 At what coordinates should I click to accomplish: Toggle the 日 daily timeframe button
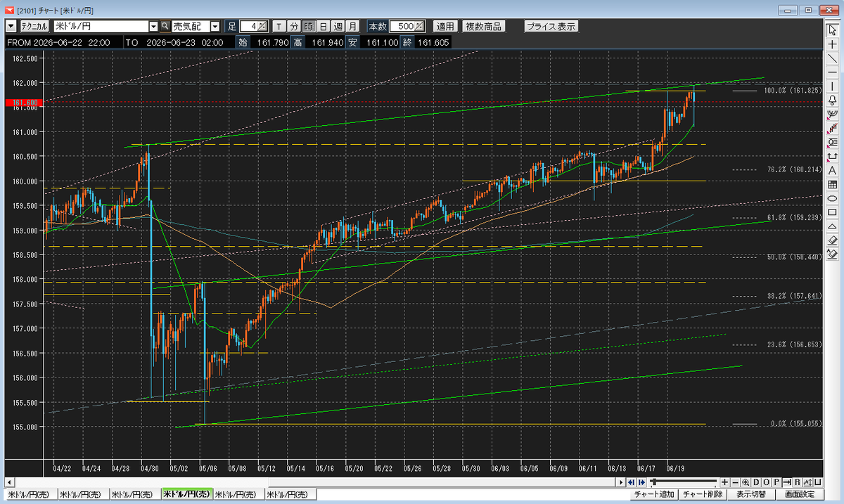pos(323,26)
